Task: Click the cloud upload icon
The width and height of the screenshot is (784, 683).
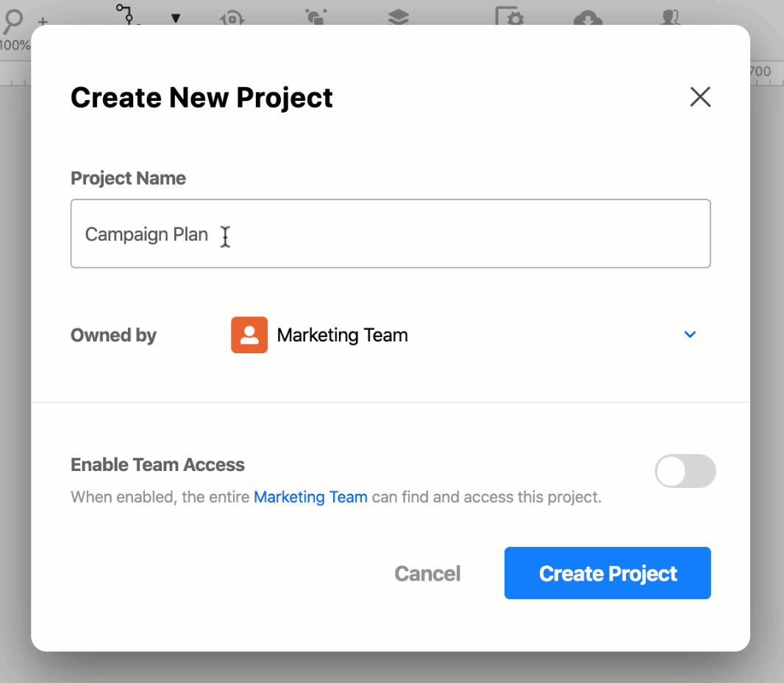Action: click(x=588, y=18)
